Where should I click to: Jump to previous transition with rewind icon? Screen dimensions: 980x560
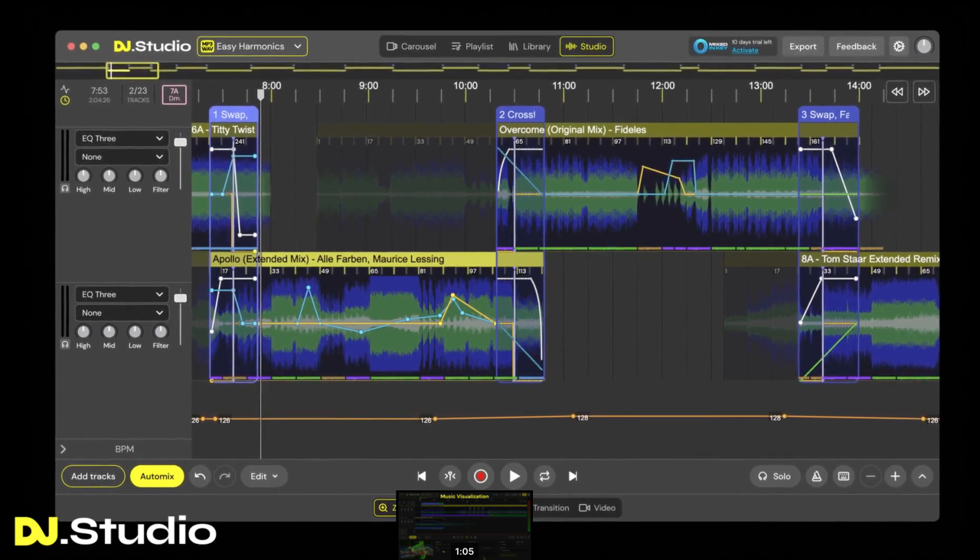pyautogui.click(x=897, y=92)
